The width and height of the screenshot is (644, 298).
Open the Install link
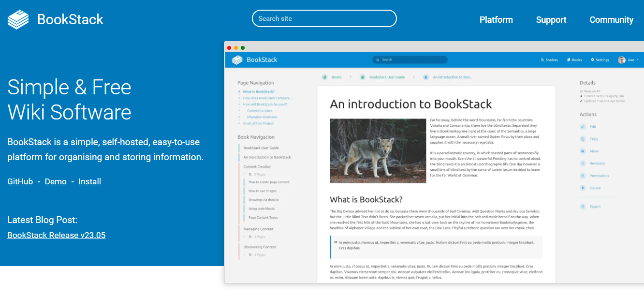click(89, 181)
